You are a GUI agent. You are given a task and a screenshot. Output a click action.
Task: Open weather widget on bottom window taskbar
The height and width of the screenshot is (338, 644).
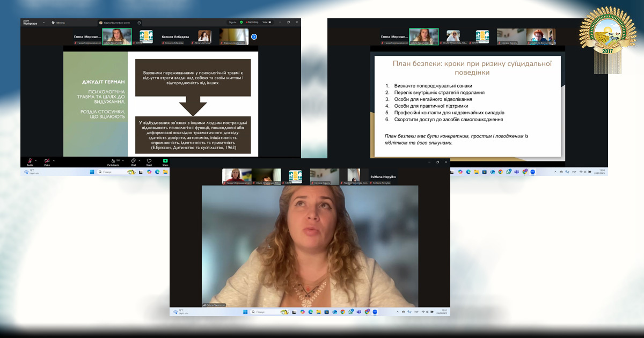click(x=180, y=312)
